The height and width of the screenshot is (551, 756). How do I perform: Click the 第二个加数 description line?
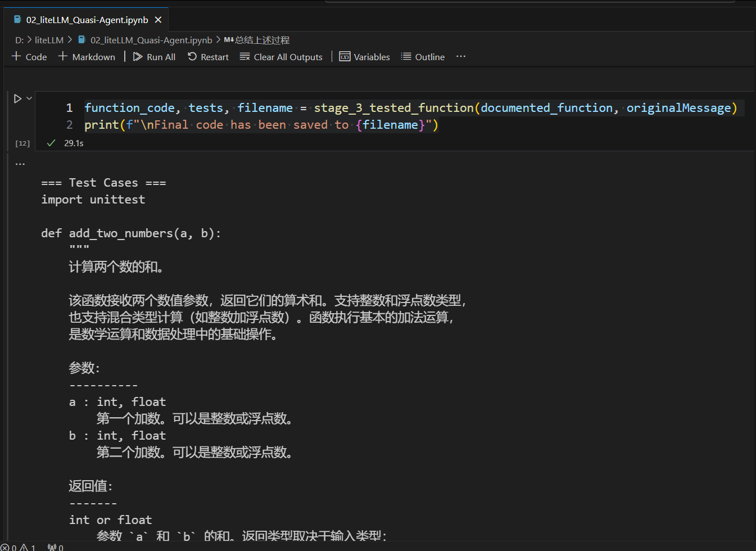(x=195, y=453)
